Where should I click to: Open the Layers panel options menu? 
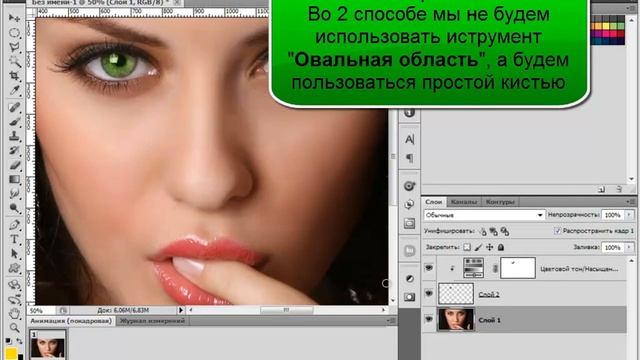pos(631,202)
